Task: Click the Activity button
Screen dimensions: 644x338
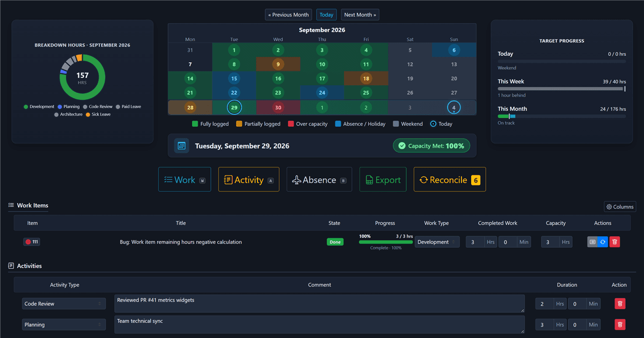Action: point(248,180)
